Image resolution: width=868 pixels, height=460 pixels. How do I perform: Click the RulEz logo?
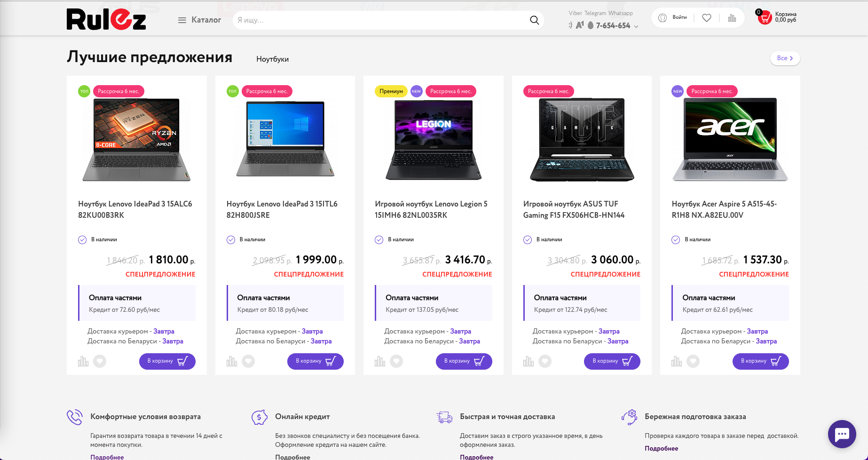(x=106, y=19)
